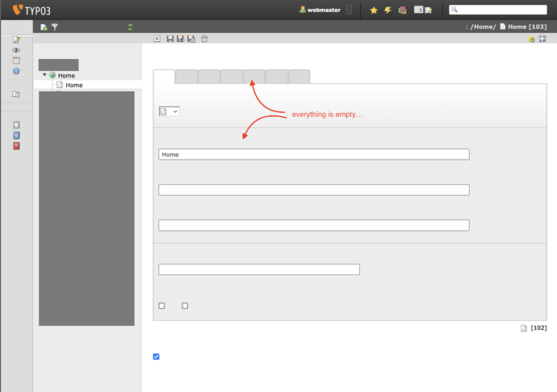
Task: Focus the empty field directly below Home title
Action: pyautogui.click(x=314, y=190)
